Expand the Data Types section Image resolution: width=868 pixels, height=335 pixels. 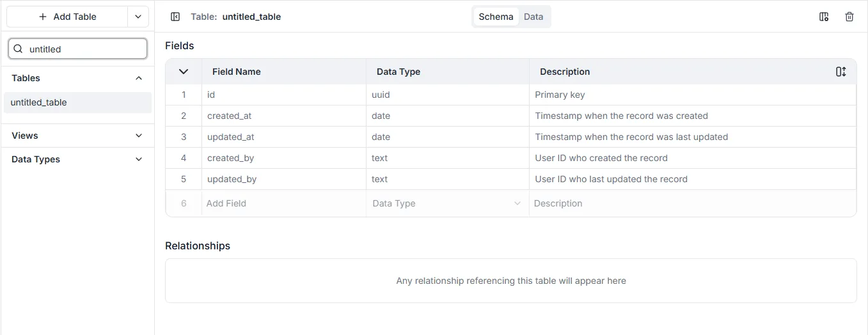[139, 159]
